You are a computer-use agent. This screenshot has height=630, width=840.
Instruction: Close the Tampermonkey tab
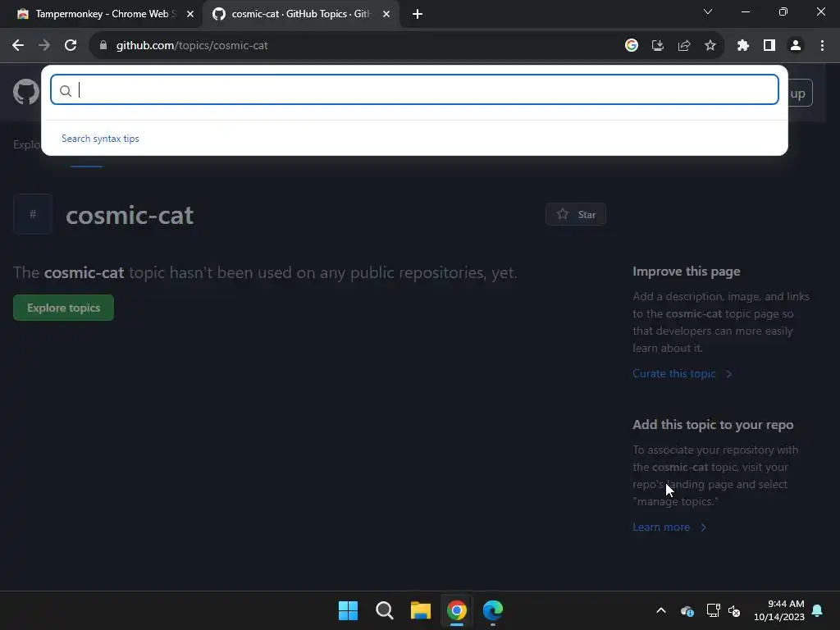pyautogui.click(x=190, y=14)
